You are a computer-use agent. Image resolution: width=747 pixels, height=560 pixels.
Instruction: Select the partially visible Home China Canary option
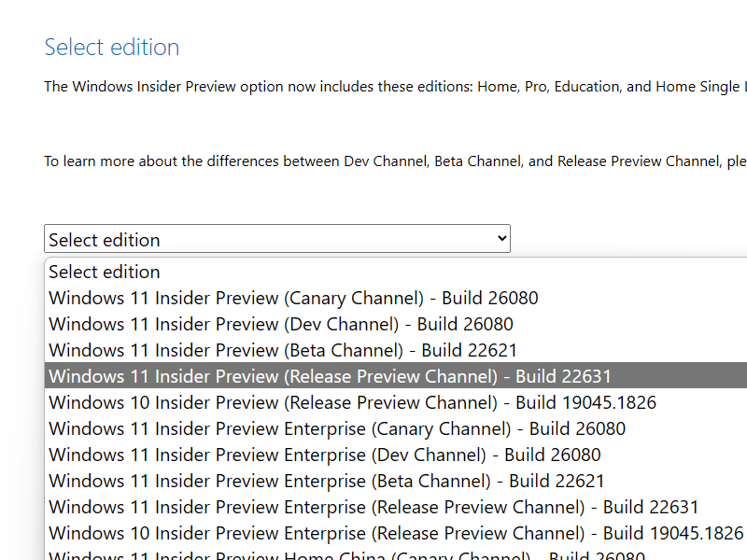345,555
